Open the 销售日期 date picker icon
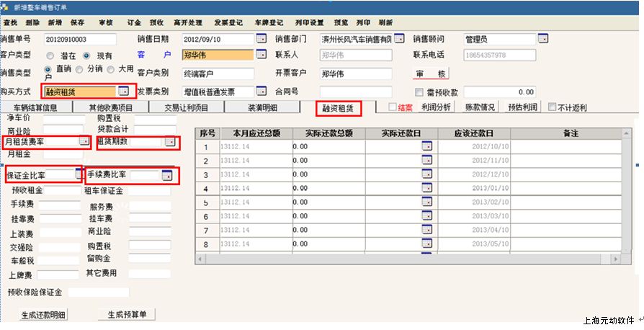Image resolution: width=644 pixels, height=330 pixels. (x=261, y=38)
